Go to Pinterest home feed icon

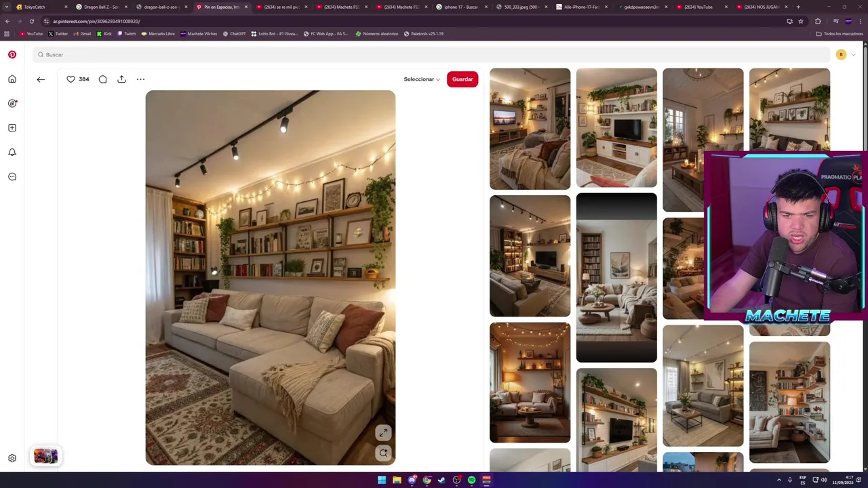coord(12,79)
